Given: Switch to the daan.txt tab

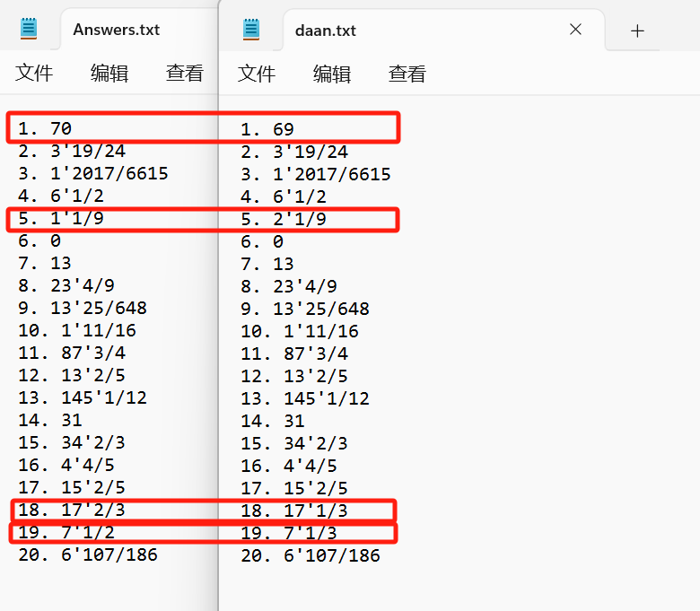Looking at the screenshot, I should [326, 31].
